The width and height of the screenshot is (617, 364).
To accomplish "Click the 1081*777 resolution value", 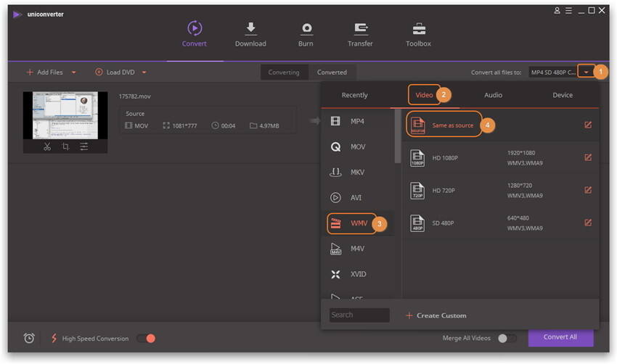I will click(x=184, y=125).
